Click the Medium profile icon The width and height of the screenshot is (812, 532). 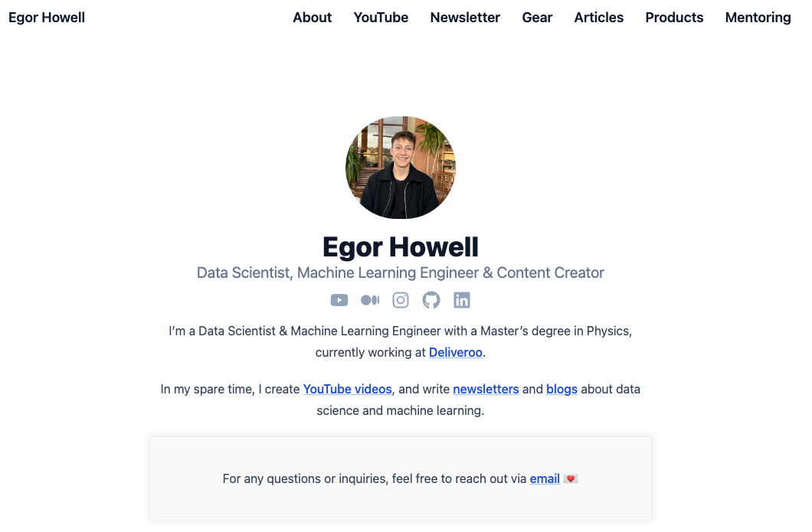[370, 300]
